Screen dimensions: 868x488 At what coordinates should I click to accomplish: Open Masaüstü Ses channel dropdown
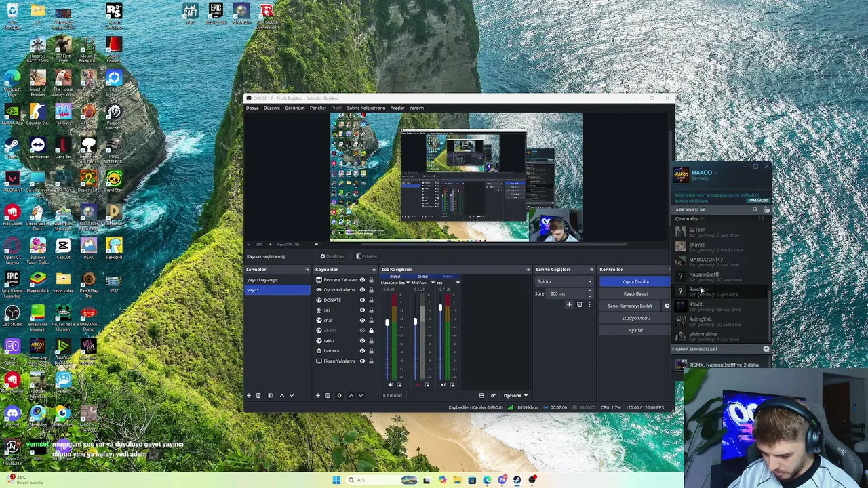click(x=407, y=283)
